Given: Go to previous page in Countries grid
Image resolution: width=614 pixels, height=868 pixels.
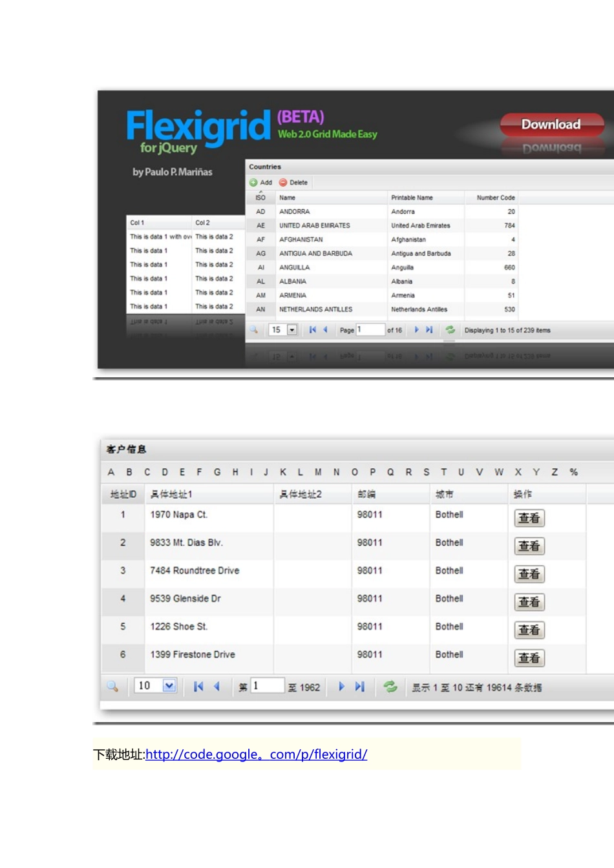Looking at the screenshot, I should pos(326,330).
